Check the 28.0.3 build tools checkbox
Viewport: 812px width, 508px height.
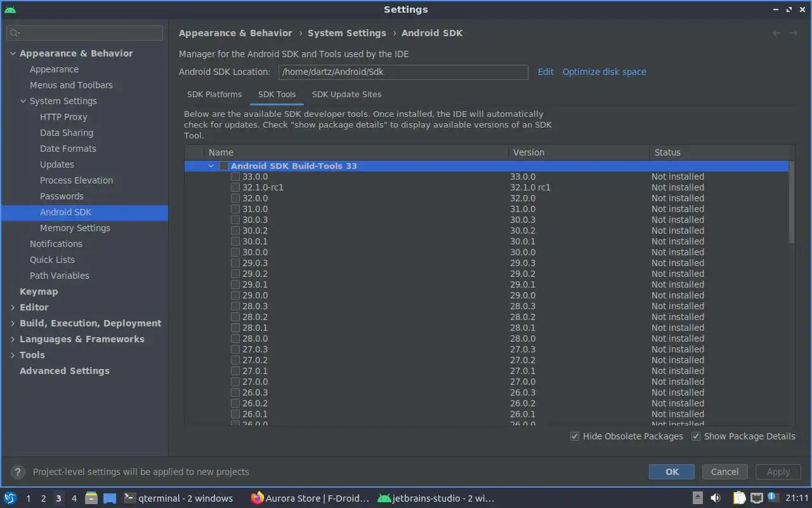point(235,306)
